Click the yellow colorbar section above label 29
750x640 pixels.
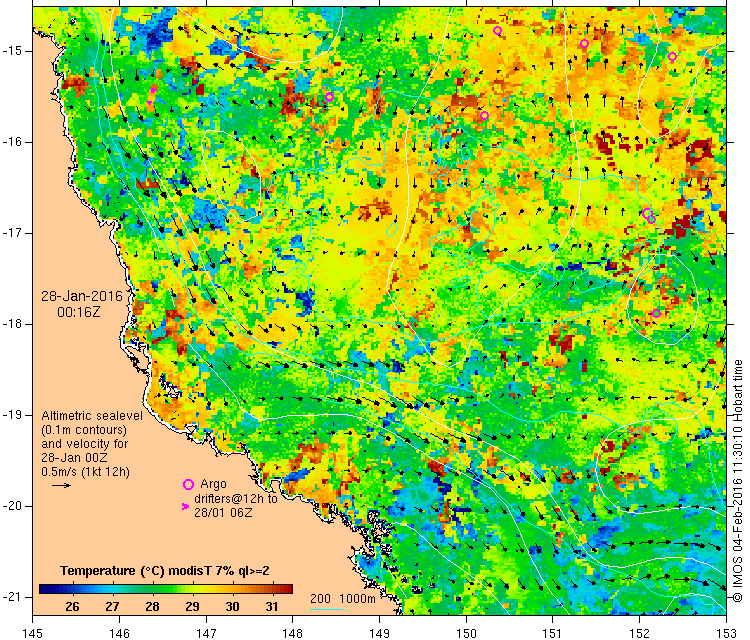coord(192,589)
